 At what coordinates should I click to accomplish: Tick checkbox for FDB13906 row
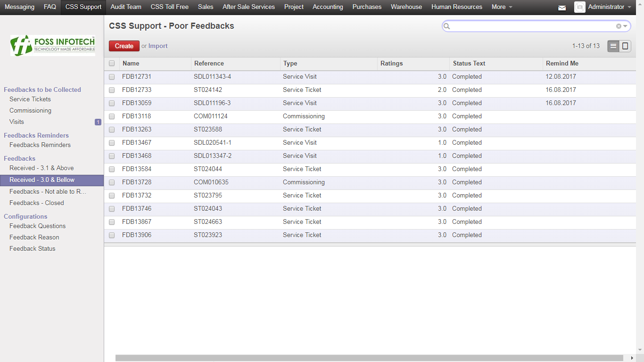pyautogui.click(x=112, y=235)
